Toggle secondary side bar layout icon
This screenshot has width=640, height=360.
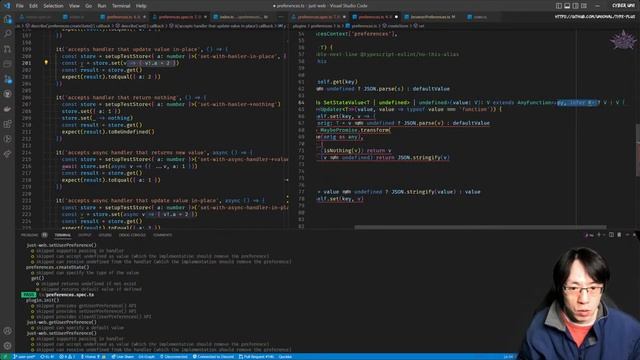[x=576, y=6]
